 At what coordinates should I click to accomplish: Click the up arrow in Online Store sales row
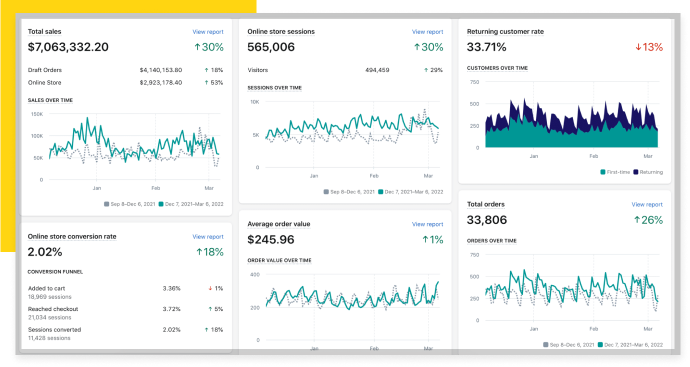pos(206,83)
